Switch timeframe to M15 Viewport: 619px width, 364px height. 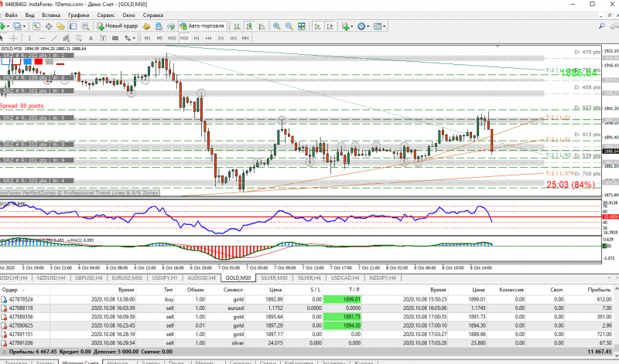172,37
